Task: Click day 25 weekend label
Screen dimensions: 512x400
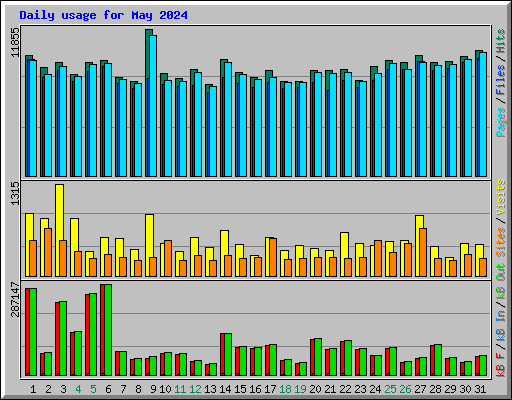Action: point(390,389)
